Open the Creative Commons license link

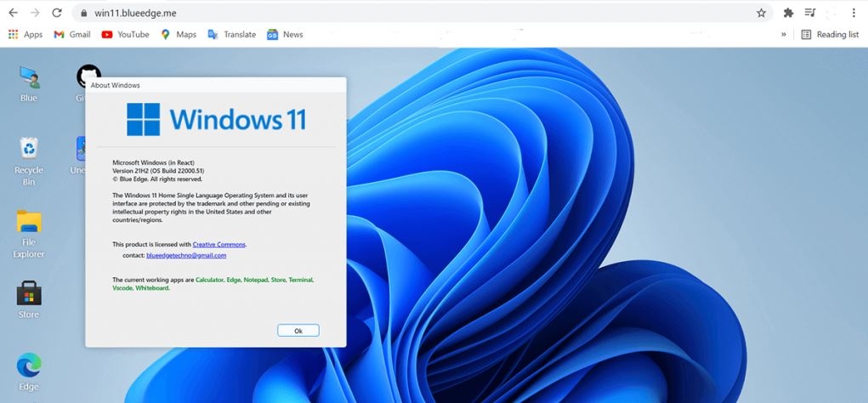tap(218, 244)
